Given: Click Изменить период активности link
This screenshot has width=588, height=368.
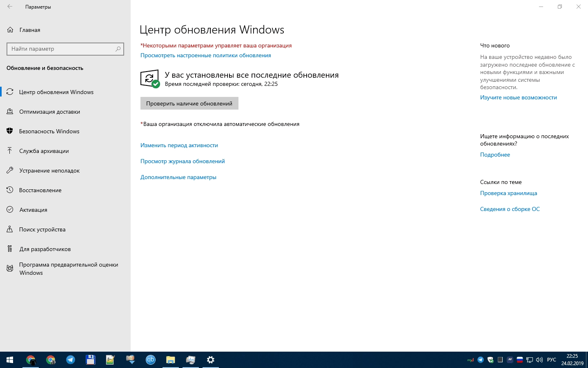Looking at the screenshot, I should point(179,145).
